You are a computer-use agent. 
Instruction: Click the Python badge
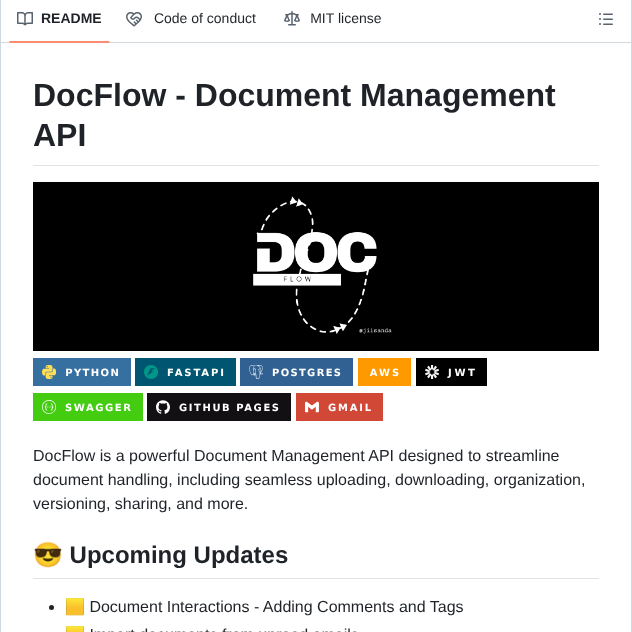coord(82,372)
